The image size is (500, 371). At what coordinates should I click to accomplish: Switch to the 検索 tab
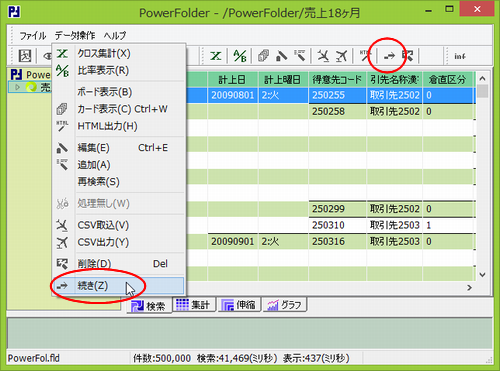[x=149, y=305]
